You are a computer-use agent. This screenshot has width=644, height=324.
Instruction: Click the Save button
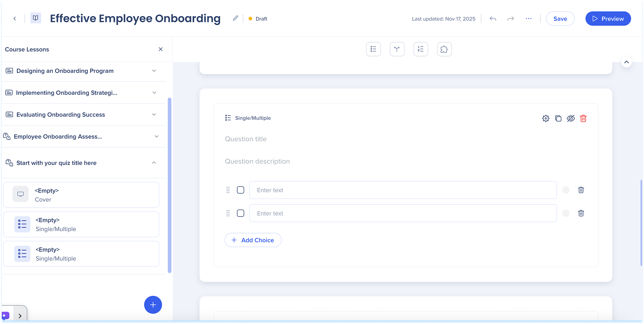click(x=560, y=19)
